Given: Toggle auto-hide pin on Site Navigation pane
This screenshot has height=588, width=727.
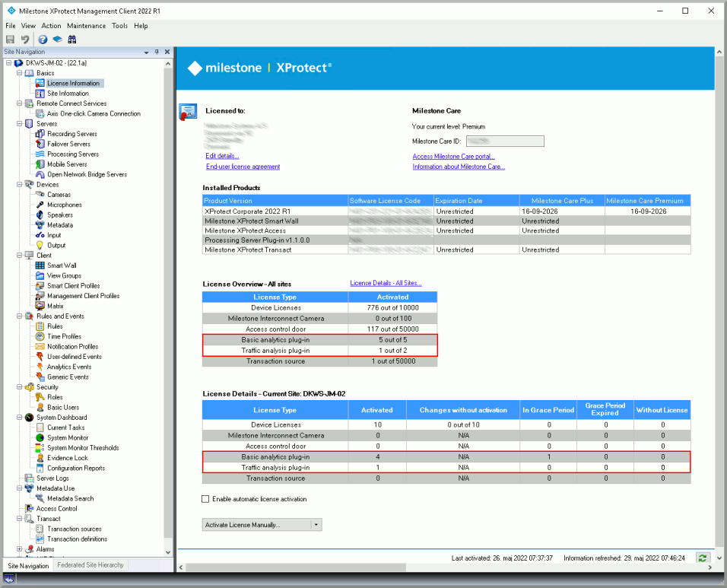Looking at the screenshot, I should [x=157, y=52].
